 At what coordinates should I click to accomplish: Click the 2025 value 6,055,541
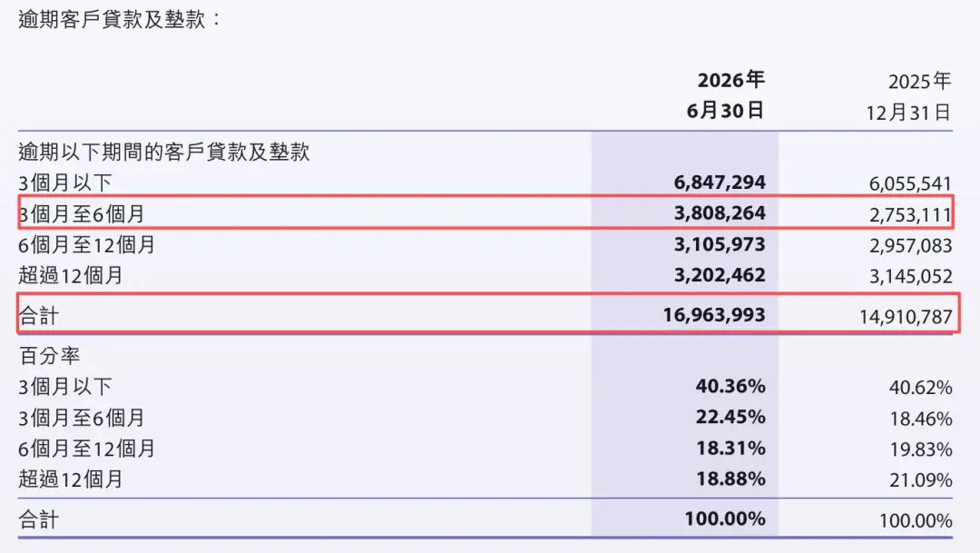tap(910, 183)
